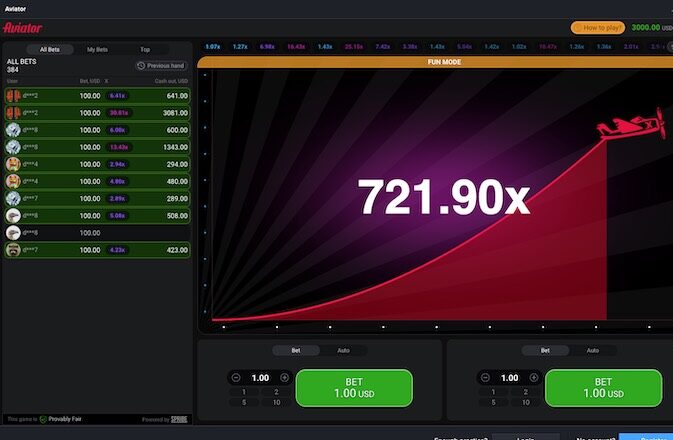
Task: Select the Bet mode in left bet panel
Action: [296, 351]
